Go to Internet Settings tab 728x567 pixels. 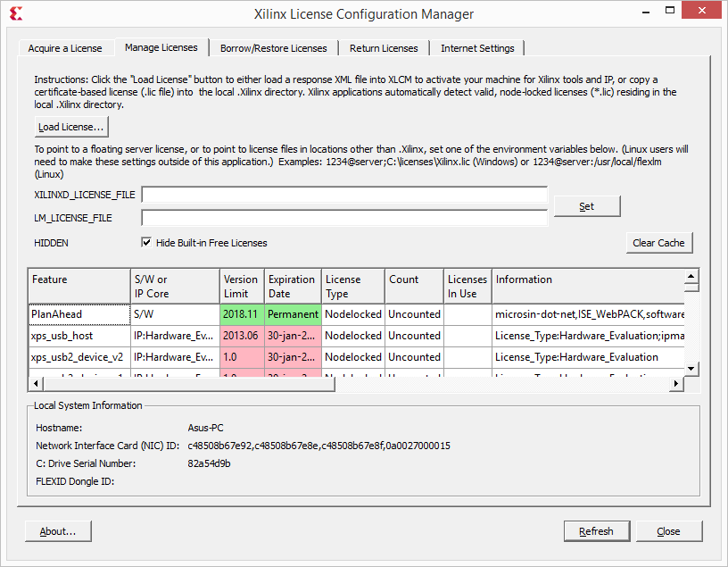(x=477, y=48)
